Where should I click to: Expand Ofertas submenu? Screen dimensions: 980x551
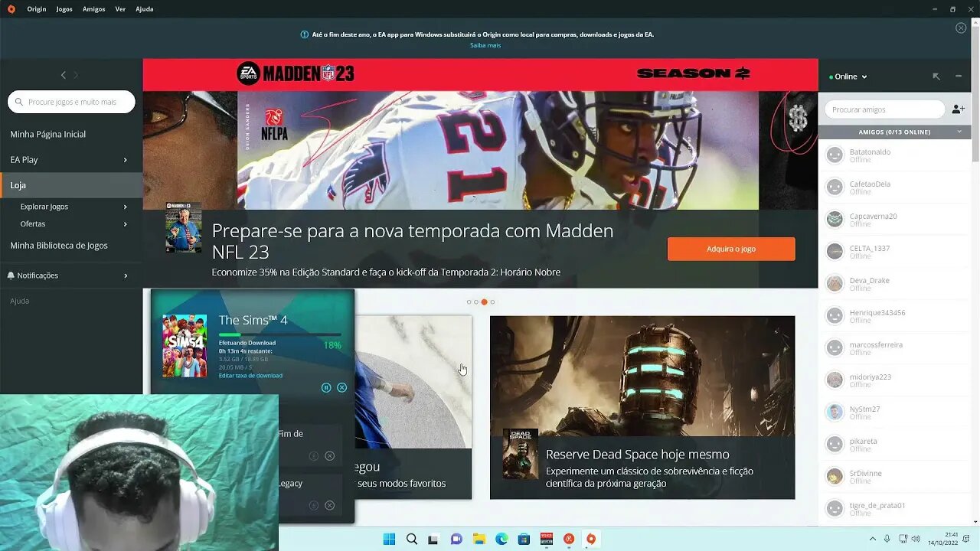pos(125,224)
